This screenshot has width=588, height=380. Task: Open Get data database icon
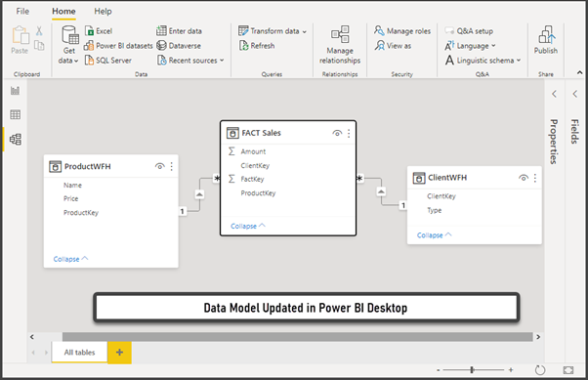pos(70,35)
